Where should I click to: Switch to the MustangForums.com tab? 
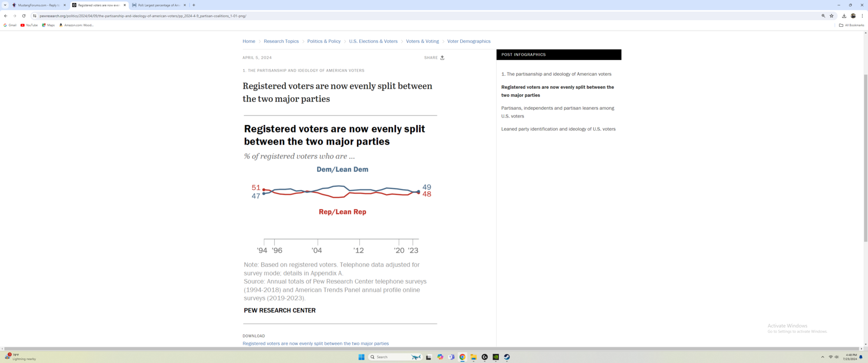click(38, 5)
